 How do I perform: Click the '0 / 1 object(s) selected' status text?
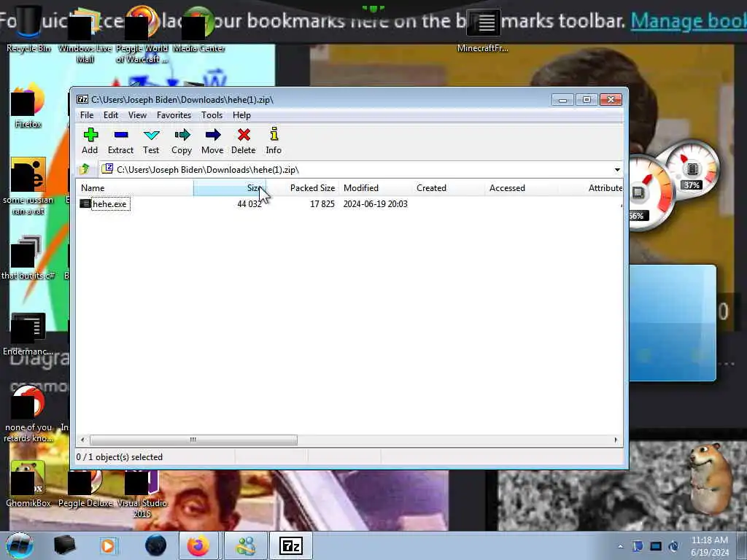119,457
